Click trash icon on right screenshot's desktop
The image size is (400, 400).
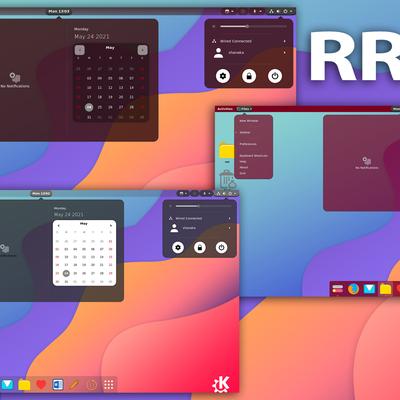tap(228, 180)
